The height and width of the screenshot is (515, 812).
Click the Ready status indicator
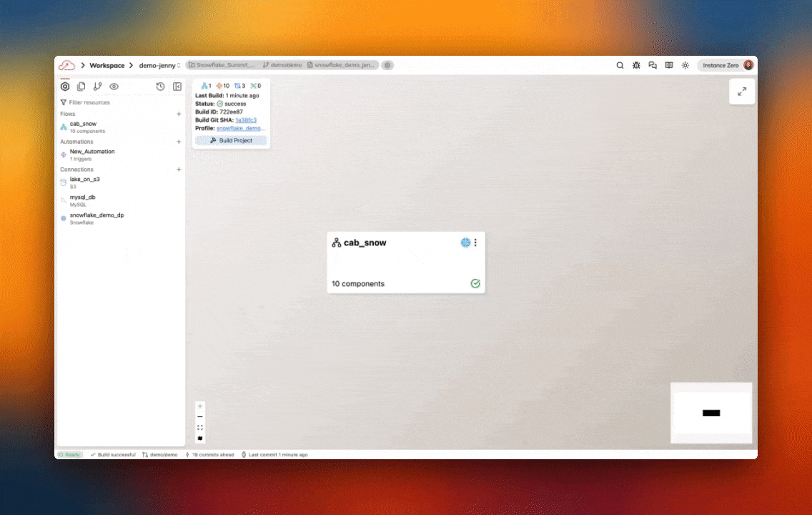coord(69,455)
